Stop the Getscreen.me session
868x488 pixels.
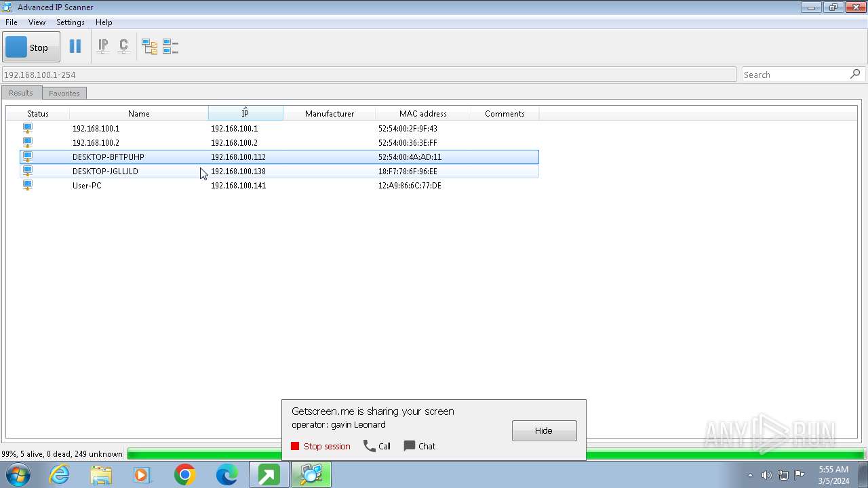click(x=321, y=446)
